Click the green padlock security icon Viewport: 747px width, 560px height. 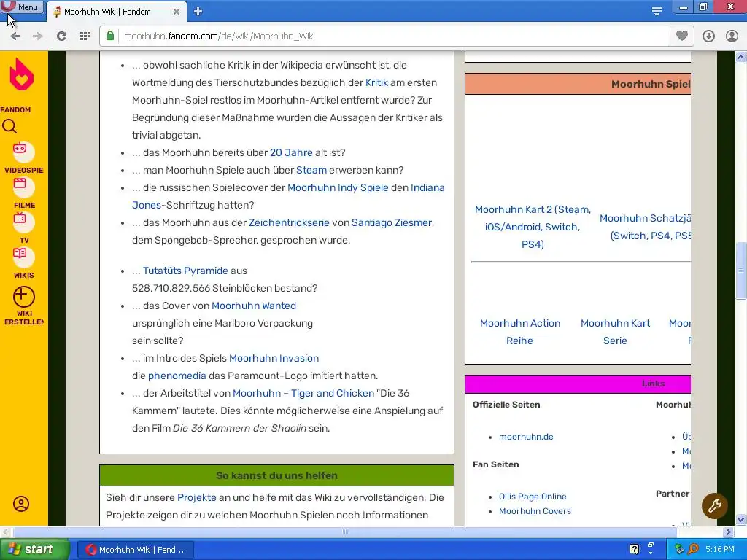pos(110,36)
